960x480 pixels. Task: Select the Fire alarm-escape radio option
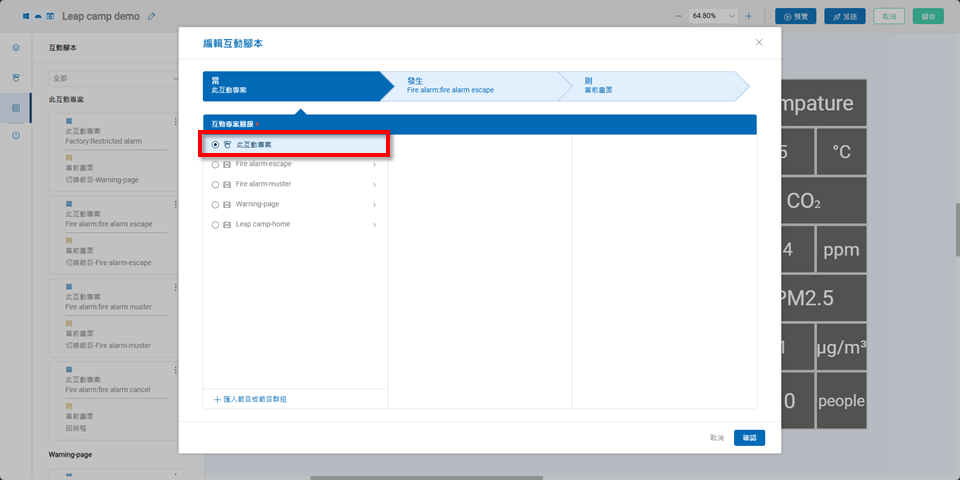pos(215,164)
